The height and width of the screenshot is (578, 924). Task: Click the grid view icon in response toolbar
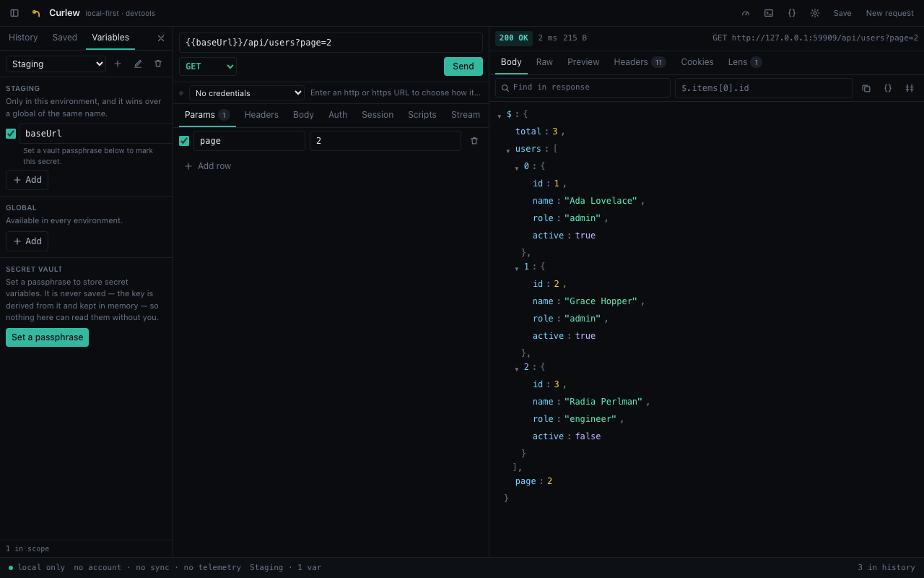[910, 88]
